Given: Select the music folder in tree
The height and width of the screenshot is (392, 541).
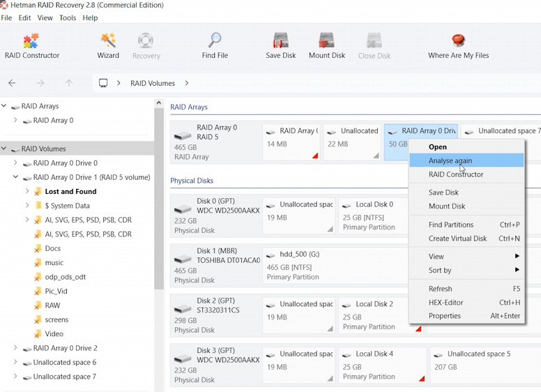Looking at the screenshot, I should point(54,262).
